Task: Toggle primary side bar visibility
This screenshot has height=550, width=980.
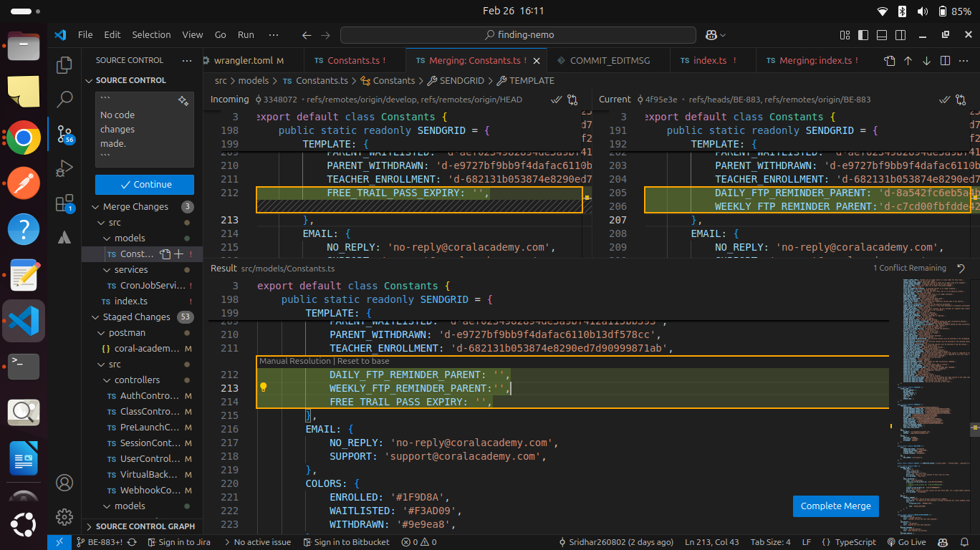Action: pyautogui.click(x=863, y=34)
